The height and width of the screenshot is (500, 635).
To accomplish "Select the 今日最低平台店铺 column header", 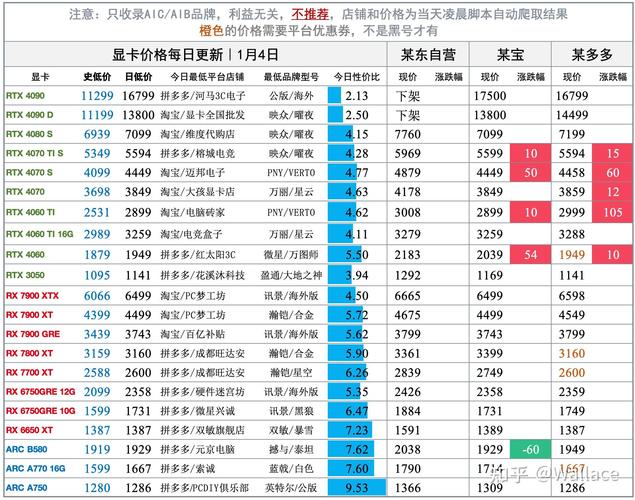I will 207,77.
